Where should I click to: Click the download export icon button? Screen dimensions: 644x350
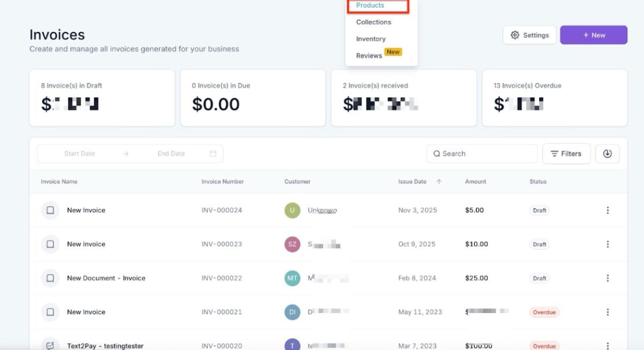[x=607, y=154]
